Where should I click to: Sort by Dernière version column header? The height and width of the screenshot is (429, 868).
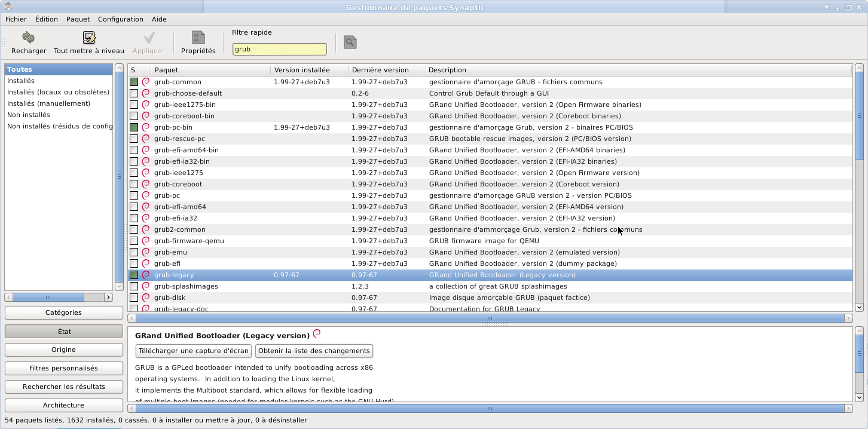coord(387,70)
